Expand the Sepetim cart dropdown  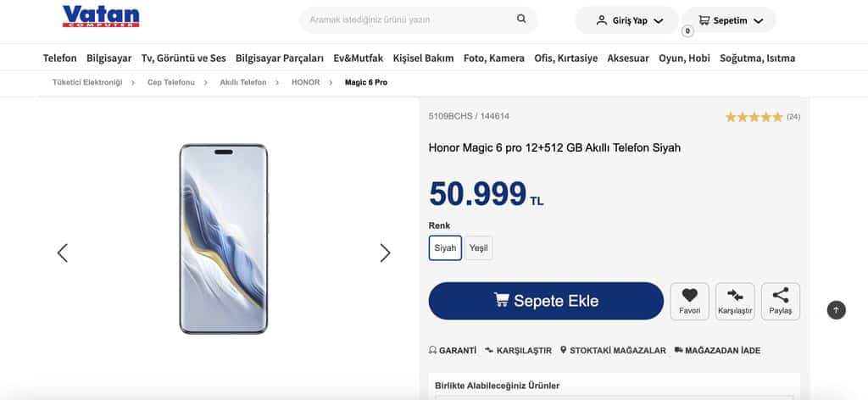(x=730, y=20)
